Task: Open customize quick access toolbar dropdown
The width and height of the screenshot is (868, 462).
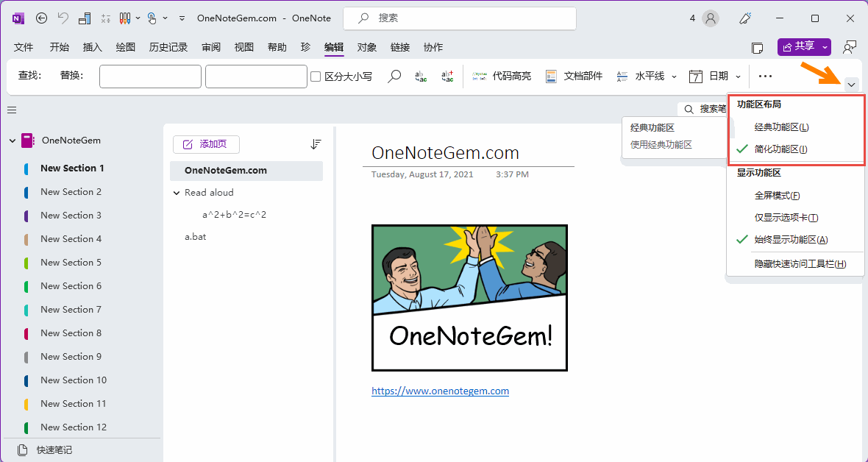Action: pyautogui.click(x=182, y=18)
